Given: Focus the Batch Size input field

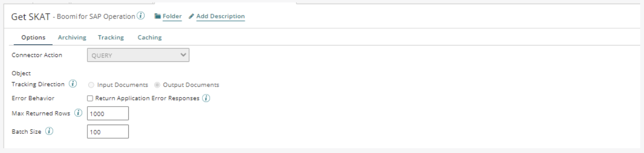Looking at the screenshot, I should (108, 132).
